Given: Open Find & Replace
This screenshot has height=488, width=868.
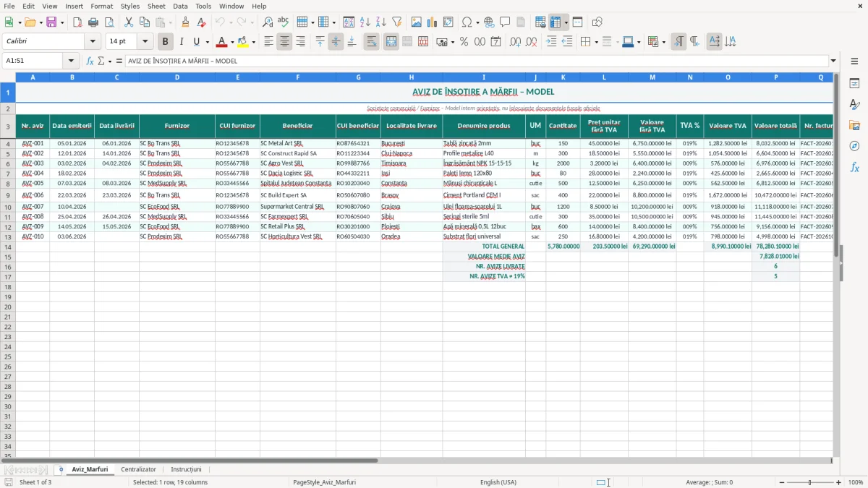Looking at the screenshot, I should (268, 22).
